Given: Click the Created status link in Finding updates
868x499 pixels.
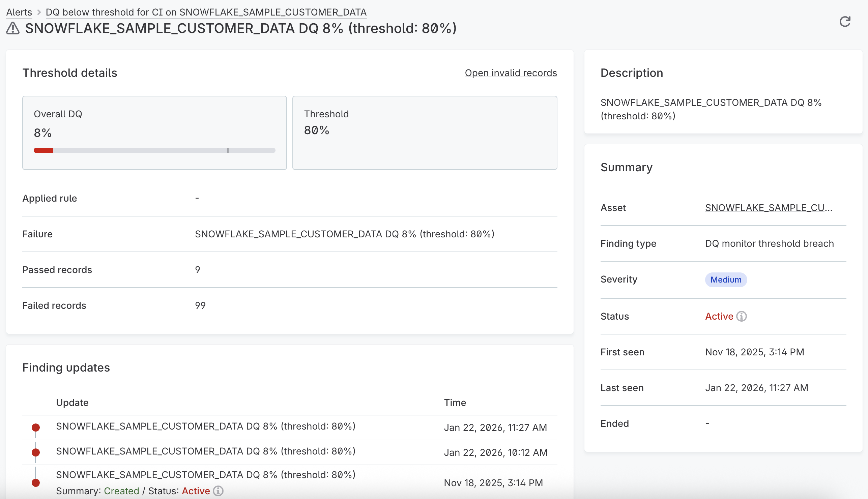Looking at the screenshot, I should point(122,491).
